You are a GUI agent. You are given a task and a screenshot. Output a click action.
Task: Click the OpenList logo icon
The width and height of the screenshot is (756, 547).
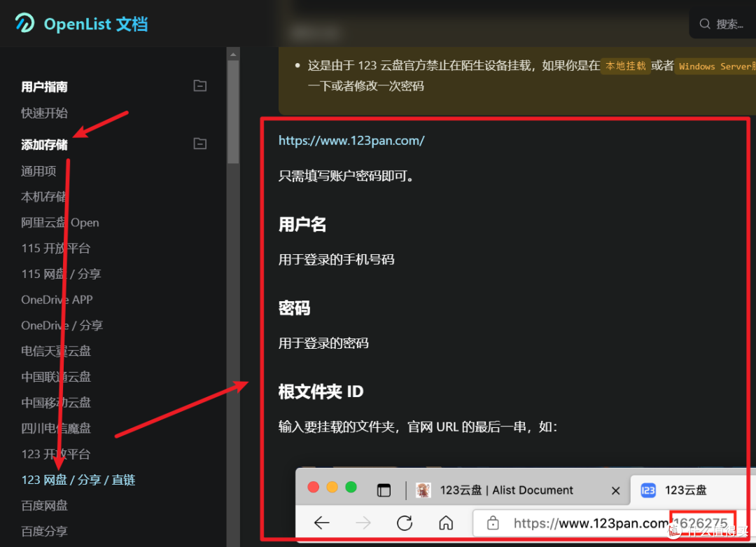click(x=24, y=23)
